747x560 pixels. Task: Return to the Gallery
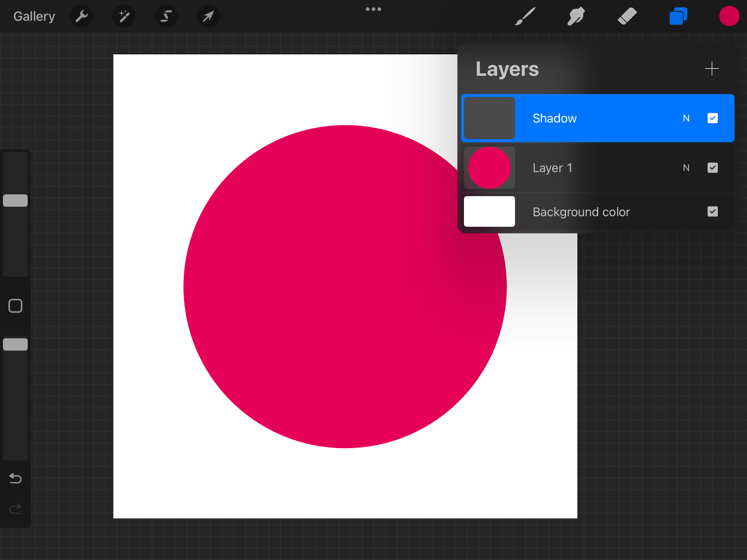(34, 16)
